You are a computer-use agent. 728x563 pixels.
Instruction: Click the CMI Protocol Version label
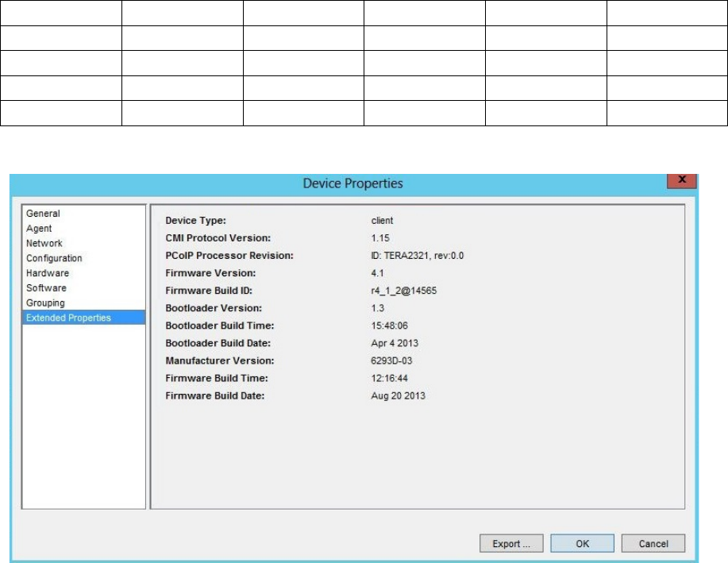[218, 237]
